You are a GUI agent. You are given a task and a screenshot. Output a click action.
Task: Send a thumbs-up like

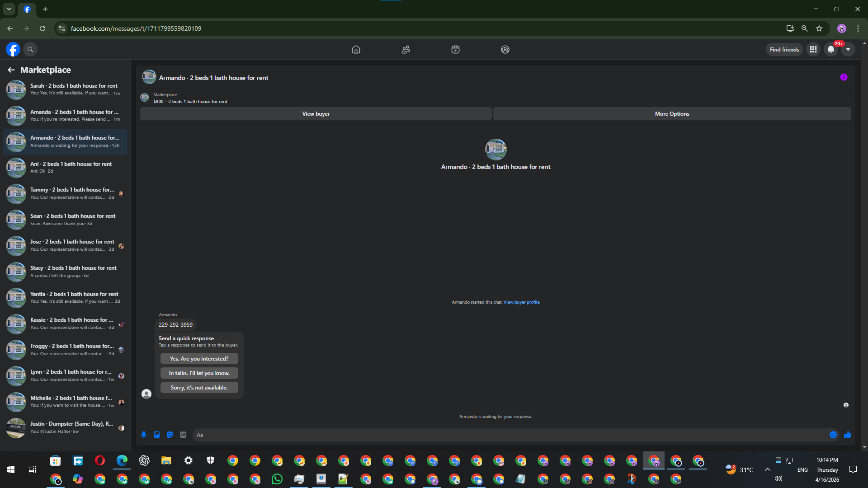[x=848, y=435]
